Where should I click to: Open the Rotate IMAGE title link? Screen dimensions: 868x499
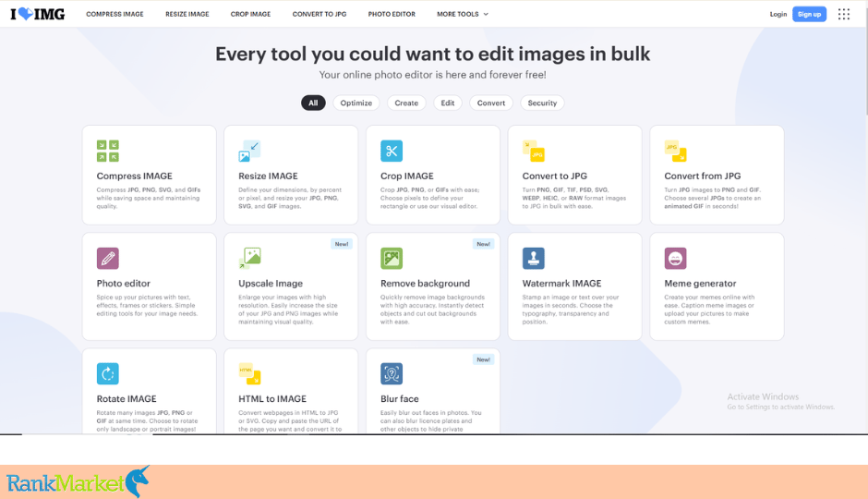[127, 399]
